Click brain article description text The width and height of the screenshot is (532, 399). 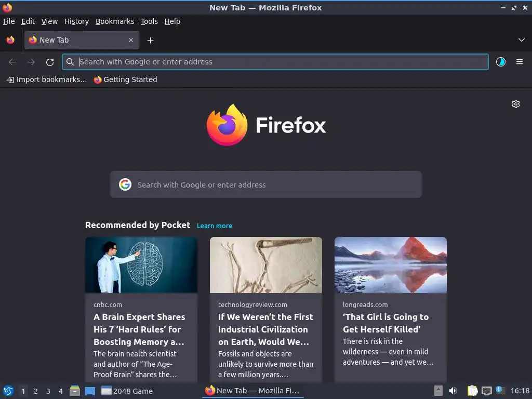click(x=135, y=364)
